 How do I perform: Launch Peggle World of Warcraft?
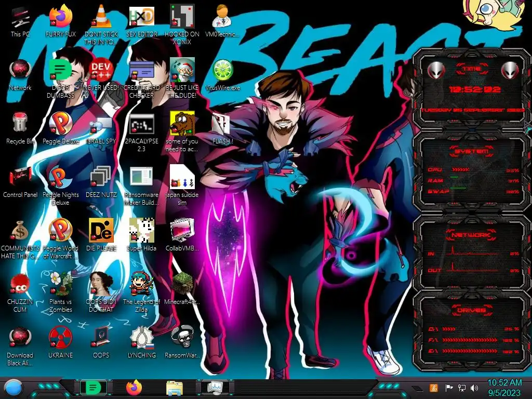coord(61,239)
